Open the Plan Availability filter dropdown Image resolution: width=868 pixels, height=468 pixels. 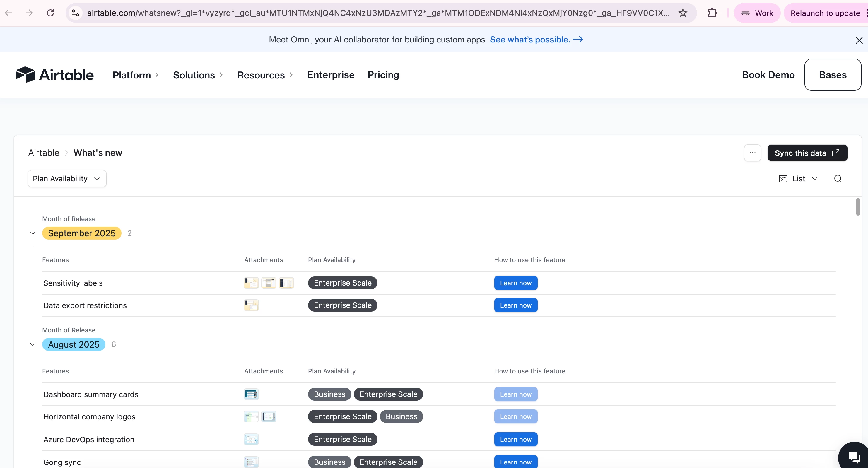[67, 178]
